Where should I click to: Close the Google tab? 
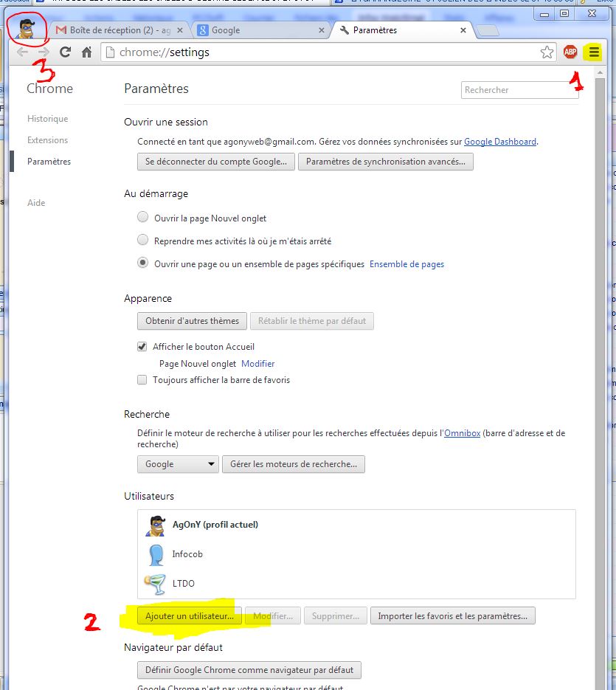321,30
